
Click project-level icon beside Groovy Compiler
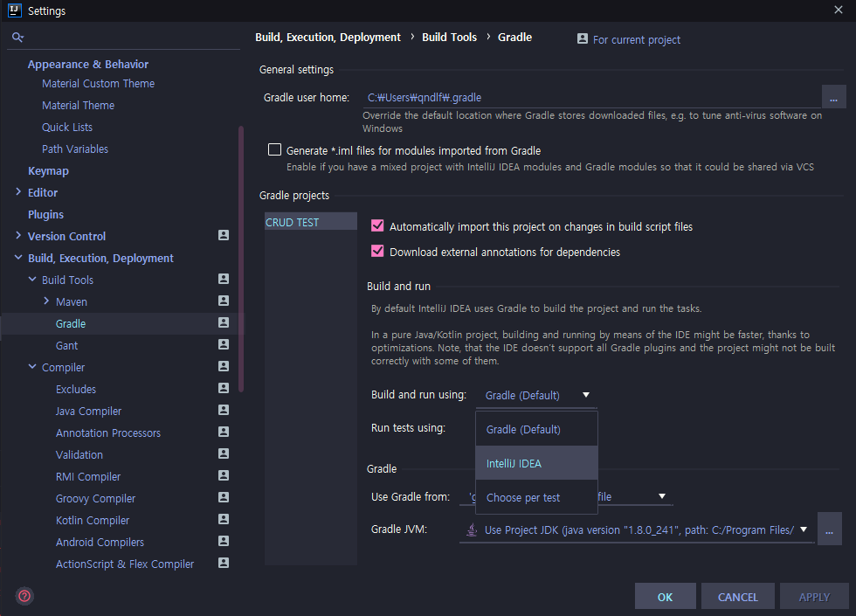(x=224, y=497)
